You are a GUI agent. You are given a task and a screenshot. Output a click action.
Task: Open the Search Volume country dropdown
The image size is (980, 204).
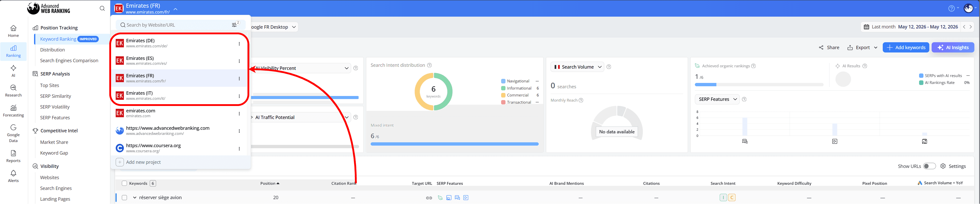tap(577, 67)
